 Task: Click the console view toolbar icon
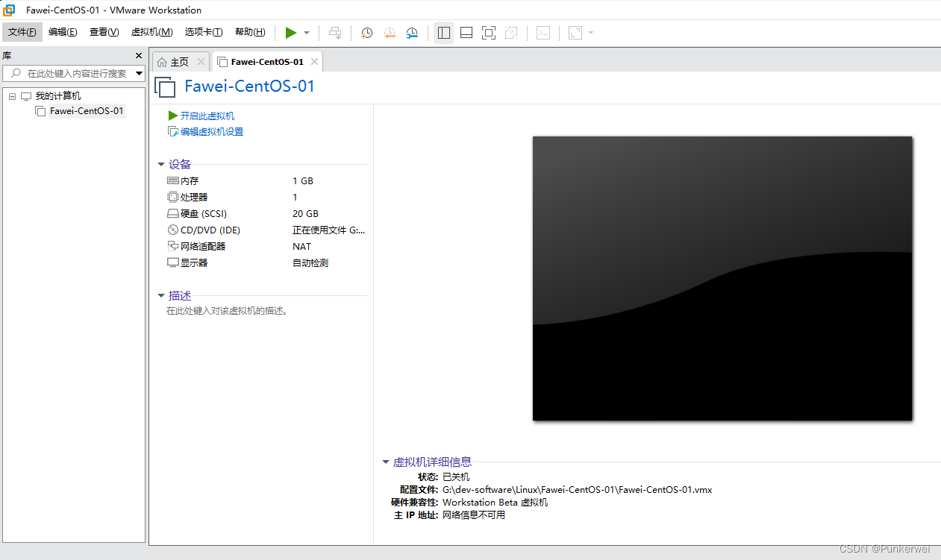[x=543, y=33]
